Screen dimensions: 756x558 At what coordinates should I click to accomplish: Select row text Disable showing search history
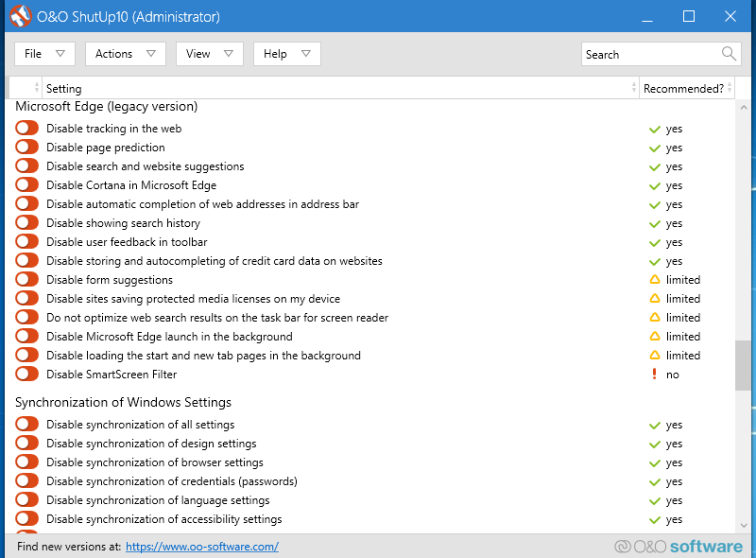coord(123,223)
